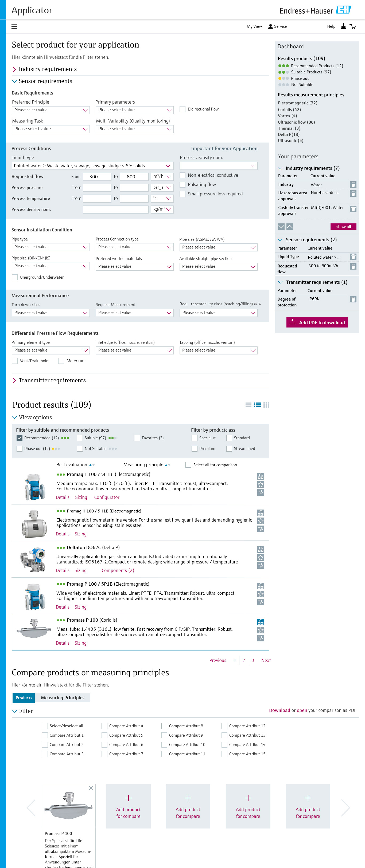Mark Promag H 100 as favorite

pyautogui.click(x=261, y=521)
